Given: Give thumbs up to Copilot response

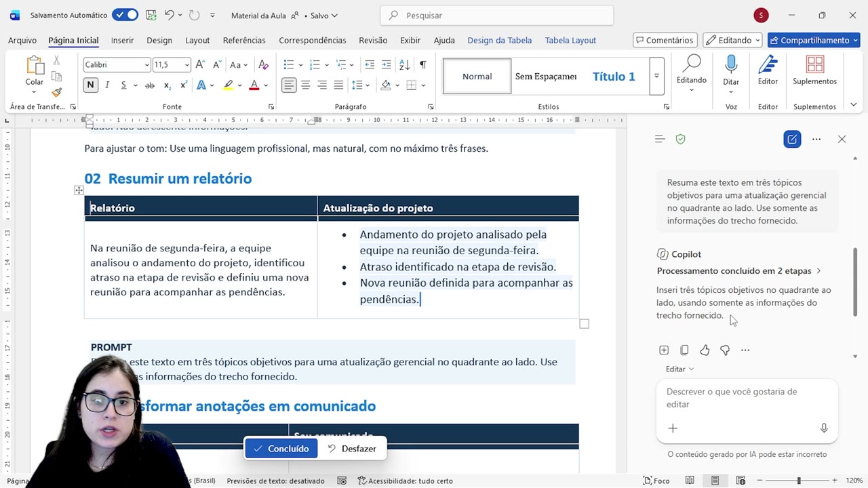Looking at the screenshot, I should coord(705,350).
